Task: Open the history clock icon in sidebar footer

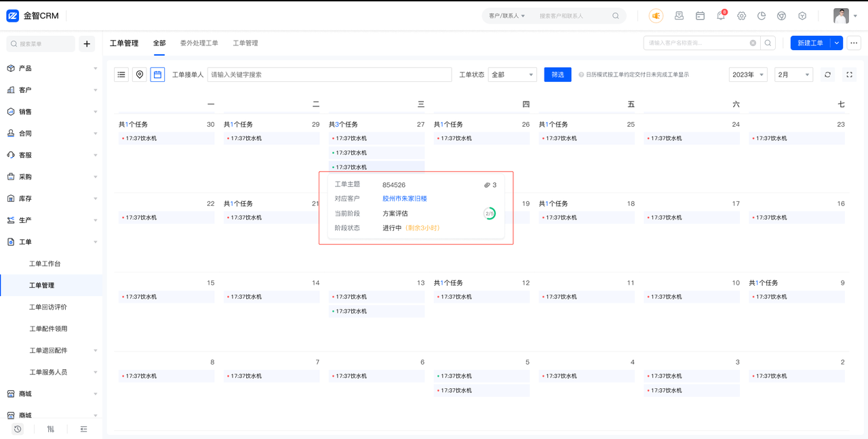Action: click(18, 429)
